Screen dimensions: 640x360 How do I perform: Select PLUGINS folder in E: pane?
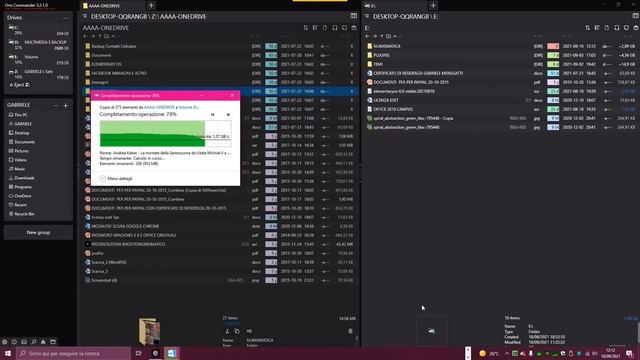coord(502,55)
